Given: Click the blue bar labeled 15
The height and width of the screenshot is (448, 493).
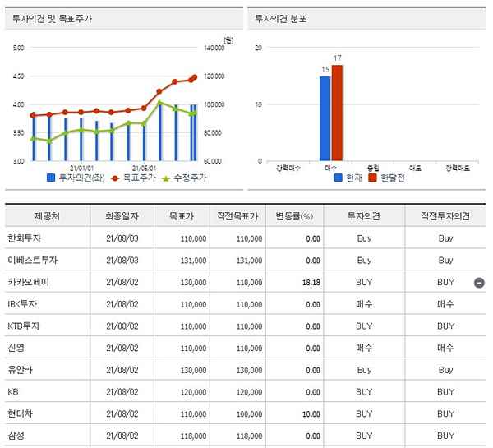Looking at the screenshot, I should pyautogui.click(x=325, y=118).
